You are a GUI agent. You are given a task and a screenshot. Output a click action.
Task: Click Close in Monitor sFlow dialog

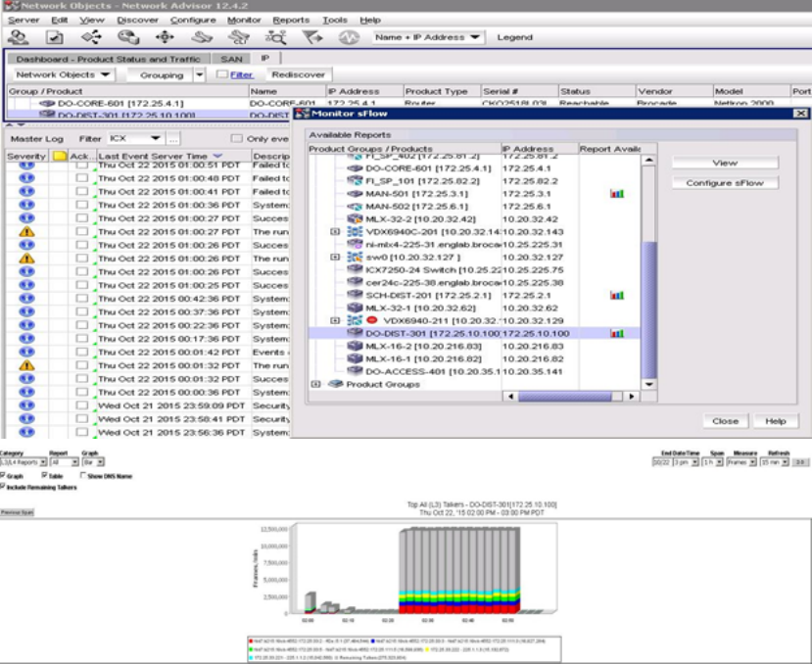click(725, 421)
